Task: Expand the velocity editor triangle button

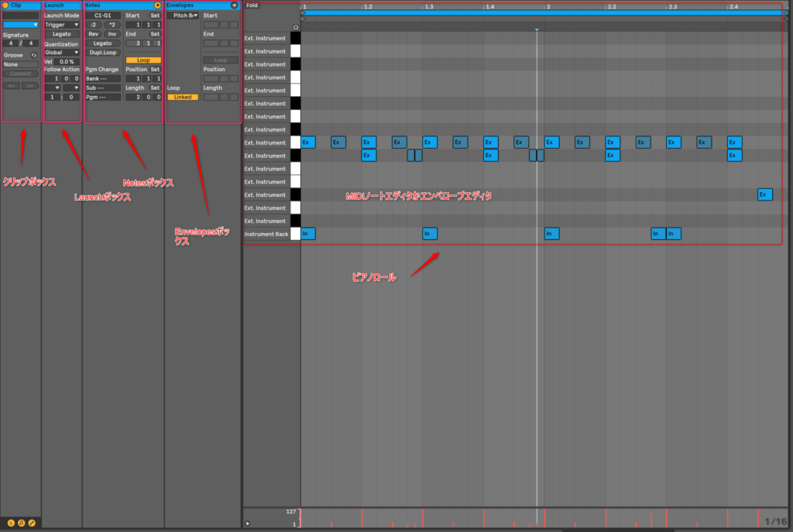Action: point(248,523)
